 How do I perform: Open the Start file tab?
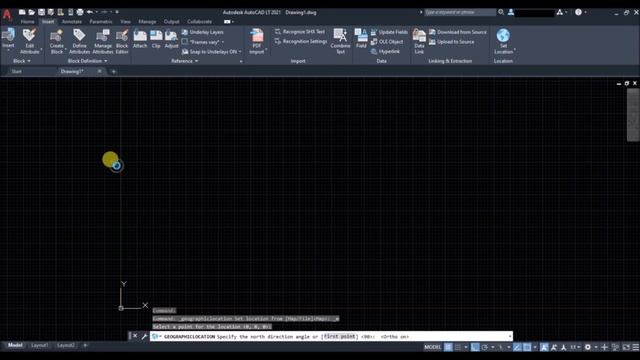(x=17, y=71)
